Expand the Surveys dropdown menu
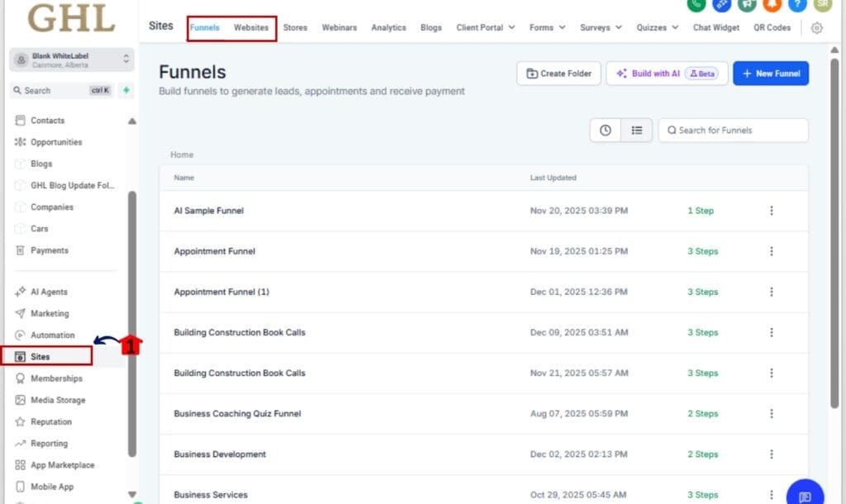 (x=601, y=27)
